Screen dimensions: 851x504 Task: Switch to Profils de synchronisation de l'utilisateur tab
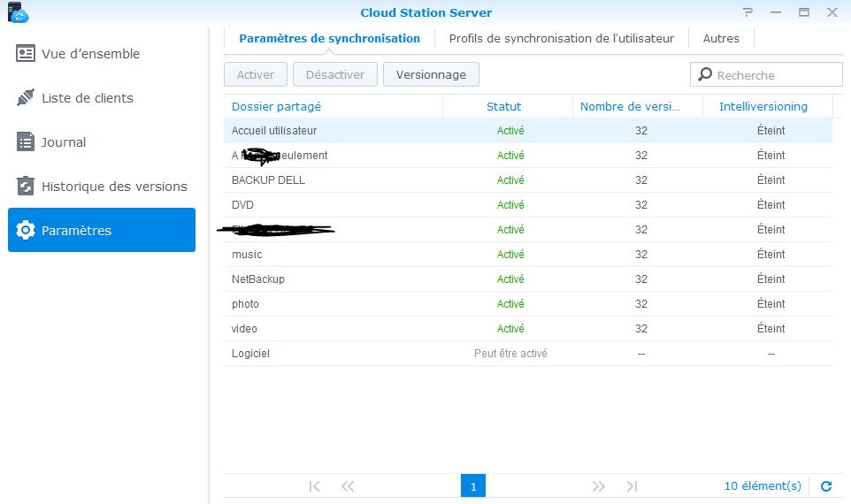[561, 39]
